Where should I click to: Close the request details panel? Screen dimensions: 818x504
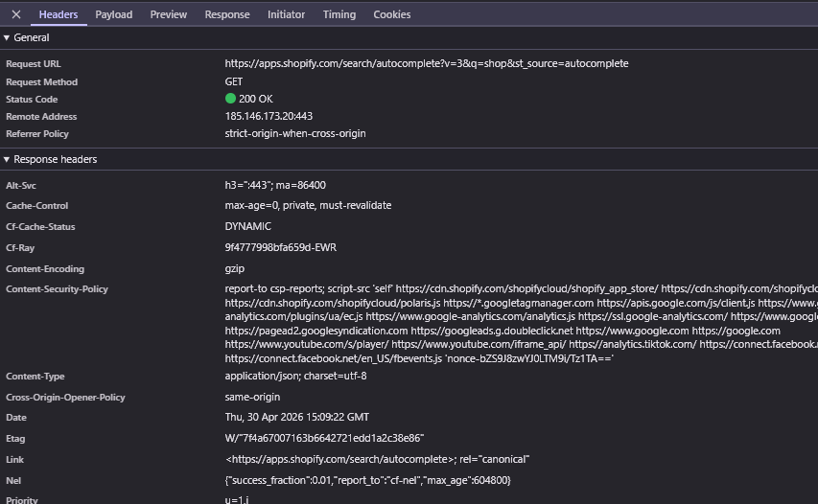tap(16, 14)
